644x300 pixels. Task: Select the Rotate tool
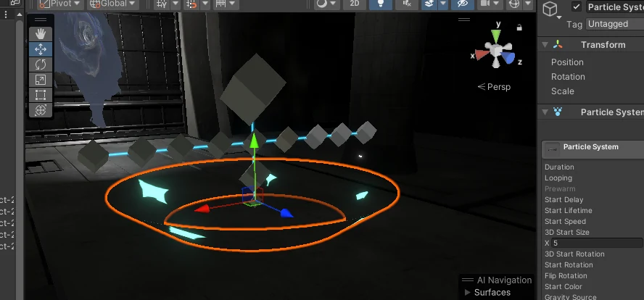pos(41,64)
